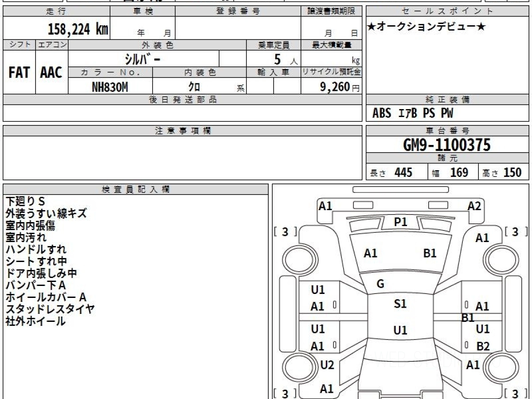Select the exterior color シルバー
Image resolution: width=532 pixels, height=399 pixels.
tap(144, 59)
